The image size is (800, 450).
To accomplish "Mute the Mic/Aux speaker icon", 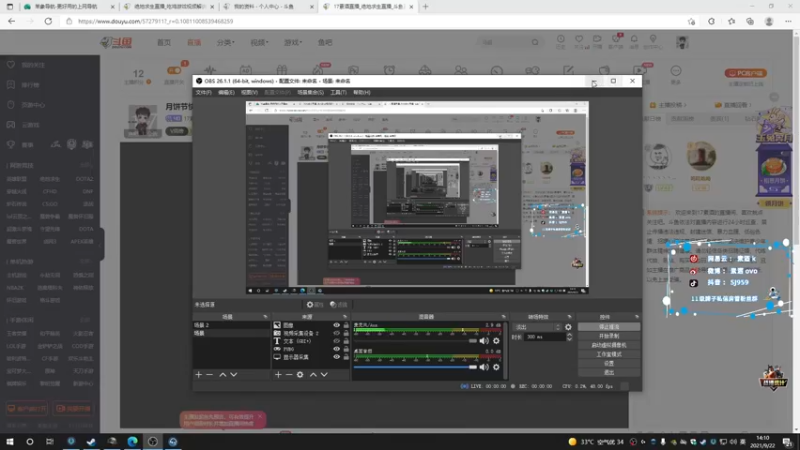I will click(484, 341).
